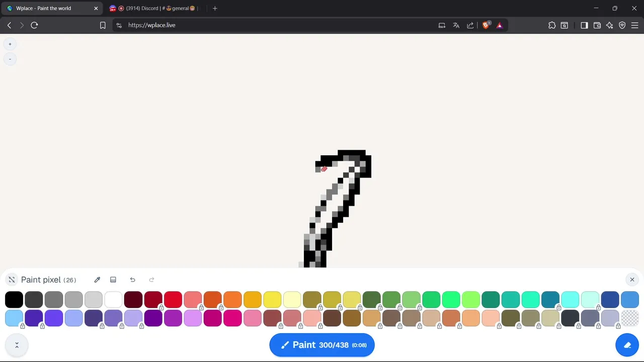644x362 pixels.
Task: Close the paint pixel panel
Action: coord(632,280)
